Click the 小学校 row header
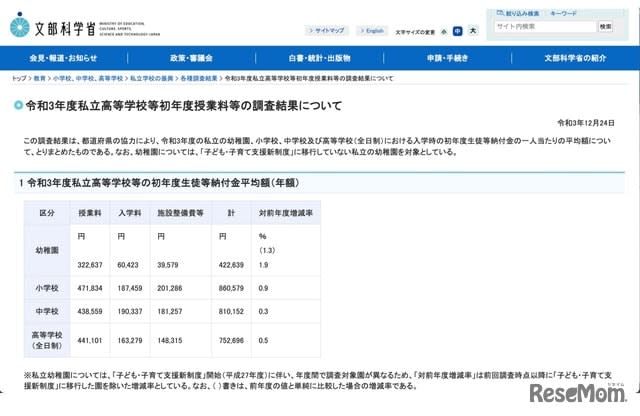The image size is (640, 416). (47, 288)
